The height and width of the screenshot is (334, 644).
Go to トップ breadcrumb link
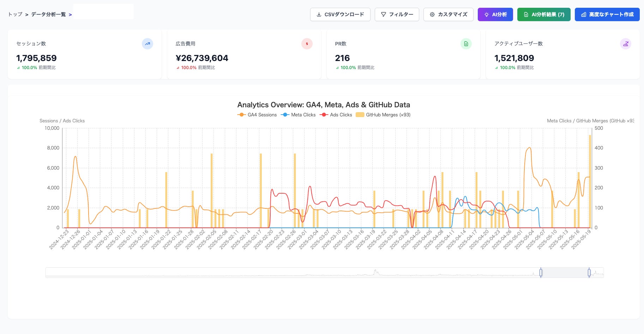[15, 14]
